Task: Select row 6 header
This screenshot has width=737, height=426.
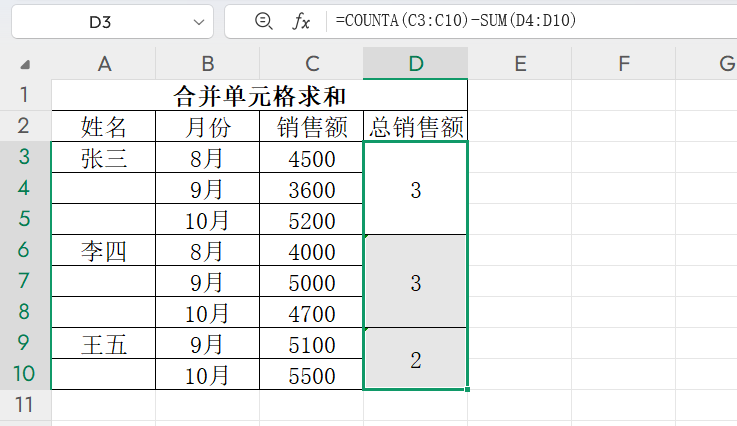Action: pyautogui.click(x=25, y=251)
